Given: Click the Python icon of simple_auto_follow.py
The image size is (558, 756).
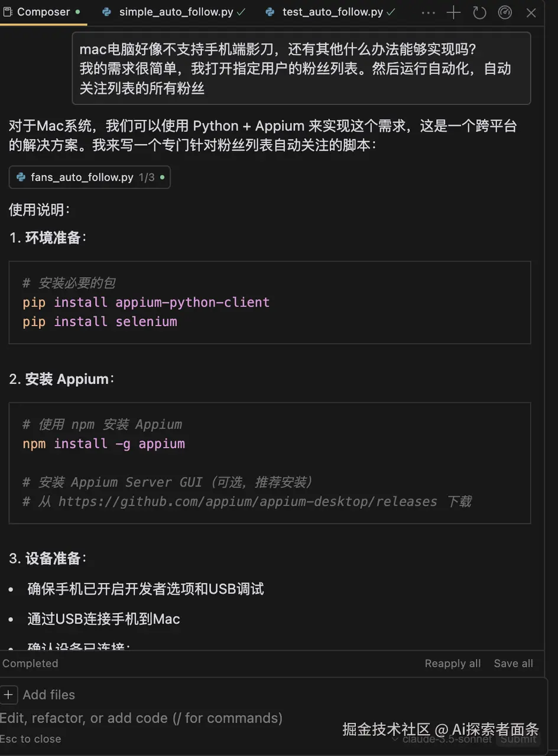Looking at the screenshot, I should click(107, 12).
